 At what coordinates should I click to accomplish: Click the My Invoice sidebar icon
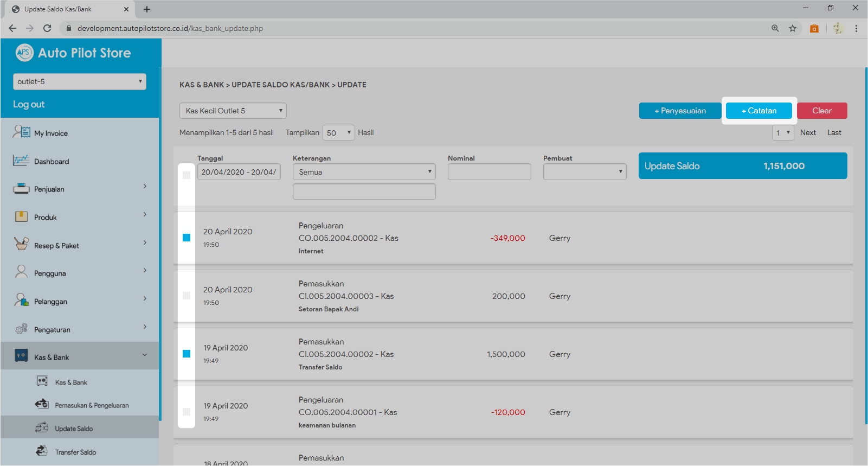22,132
